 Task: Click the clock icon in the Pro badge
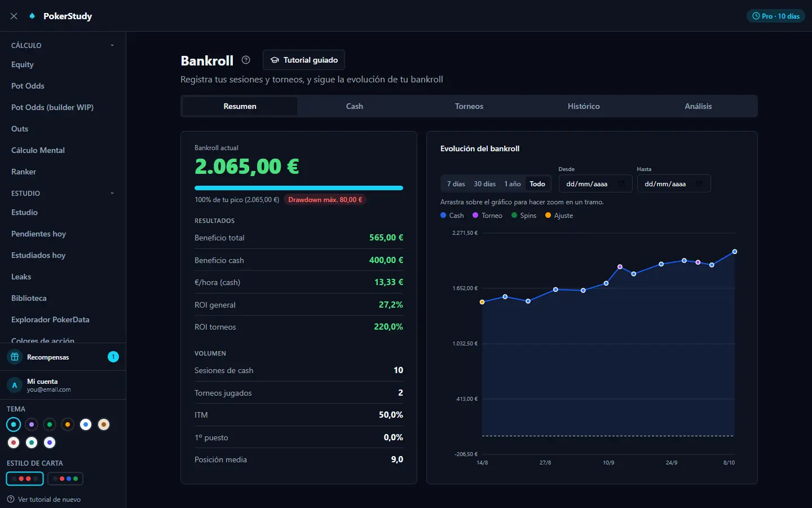click(756, 16)
